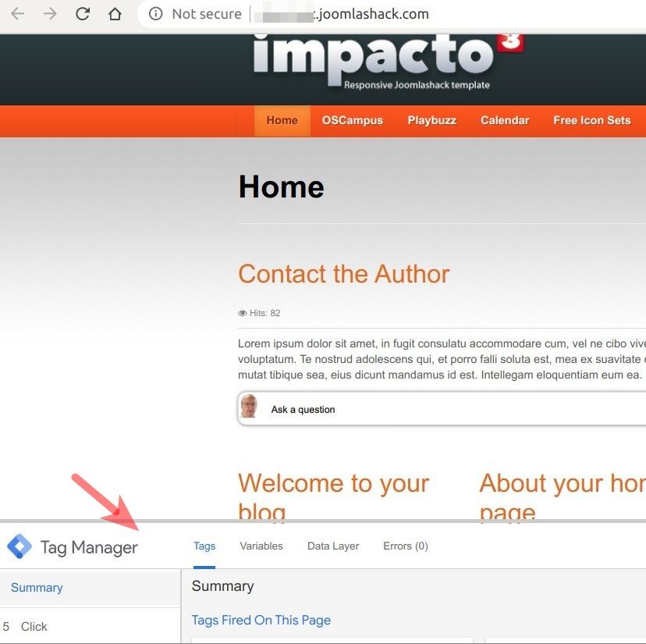Click the Not secure info icon
This screenshot has width=646, height=644.
[155, 14]
